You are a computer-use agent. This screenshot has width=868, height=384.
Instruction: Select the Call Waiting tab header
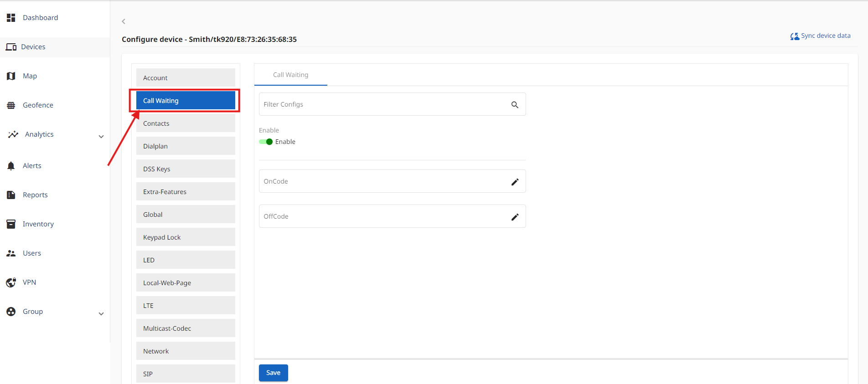pos(291,75)
